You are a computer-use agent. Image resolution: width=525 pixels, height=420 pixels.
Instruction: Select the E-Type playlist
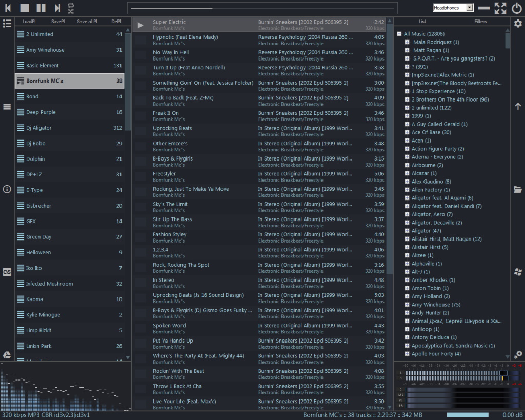tap(70, 190)
